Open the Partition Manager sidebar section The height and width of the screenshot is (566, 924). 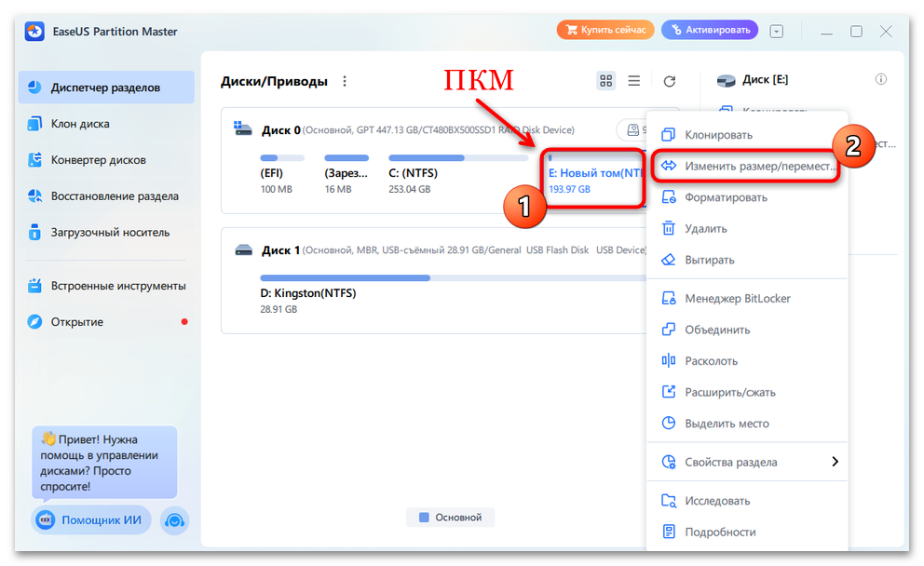pyautogui.click(x=106, y=88)
